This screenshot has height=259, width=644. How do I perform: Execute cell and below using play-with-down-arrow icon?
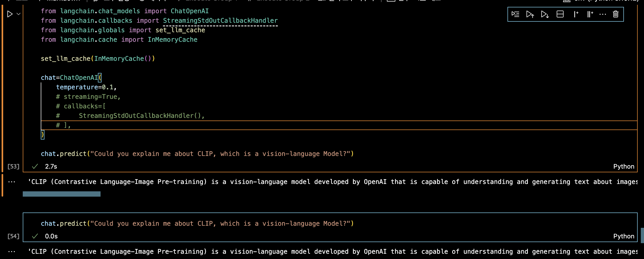tap(545, 14)
